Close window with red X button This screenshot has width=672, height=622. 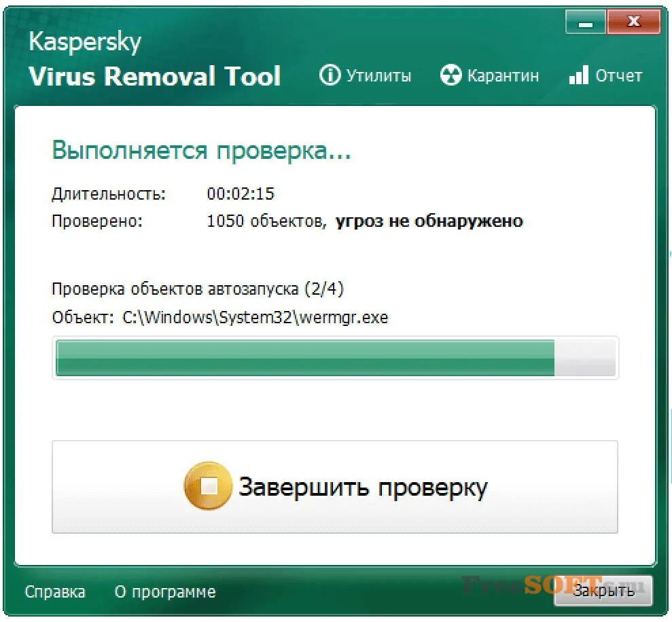(x=633, y=22)
